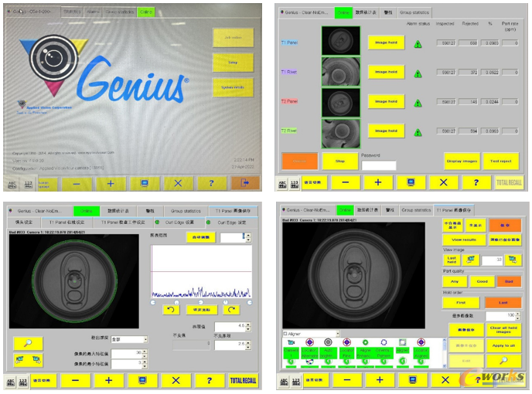The height and width of the screenshot is (394, 532).
Task: Click the next image icon right of the 33 field
Action: (513, 260)
